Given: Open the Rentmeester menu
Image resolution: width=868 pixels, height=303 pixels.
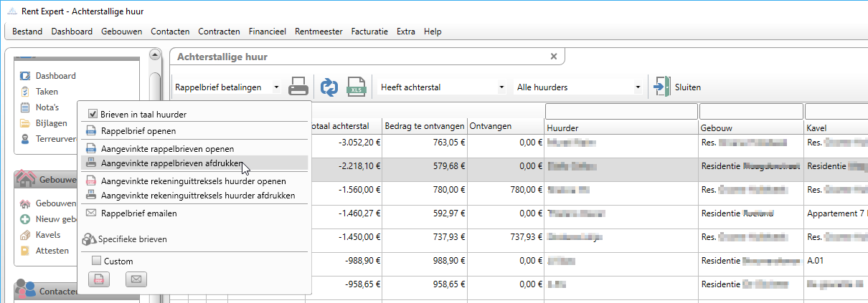Looking at the screenshot, I should pos(319,32).
